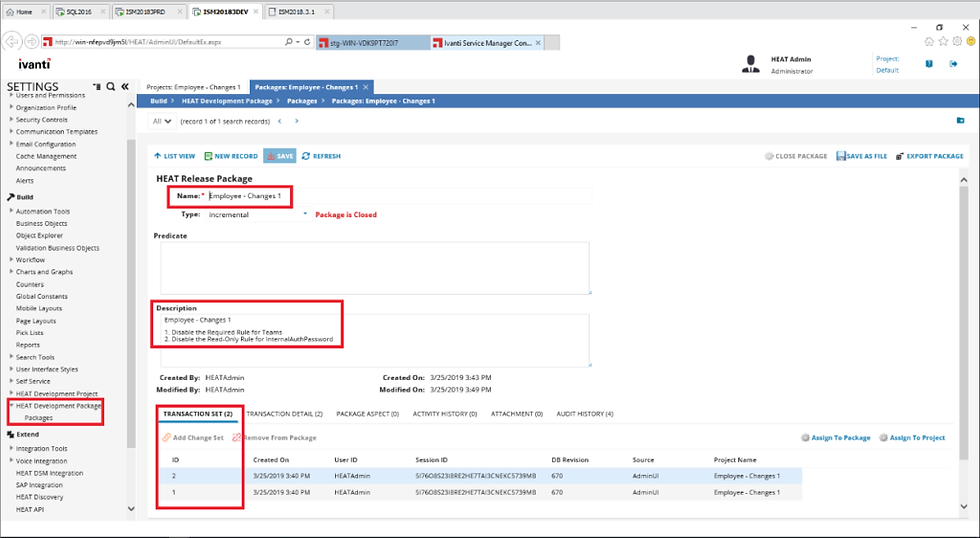
Task: Open Packages under HEAT Development Package
Action: pos(39,418)
